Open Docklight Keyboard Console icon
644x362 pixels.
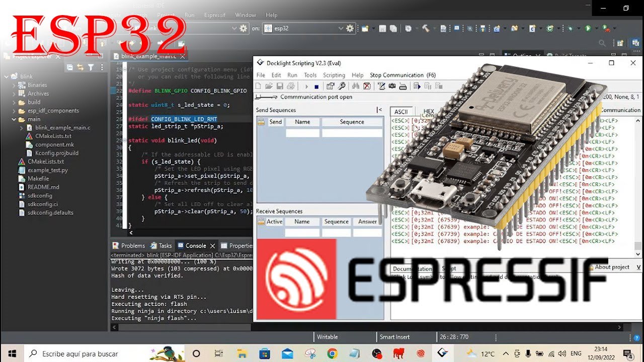[x=403, y=86]
